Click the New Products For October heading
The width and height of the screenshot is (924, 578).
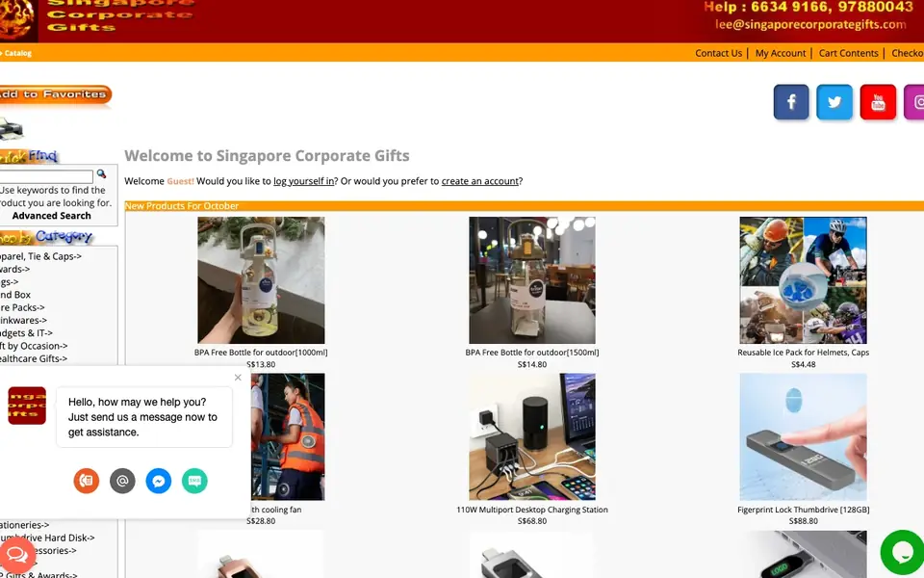[182, 206]
